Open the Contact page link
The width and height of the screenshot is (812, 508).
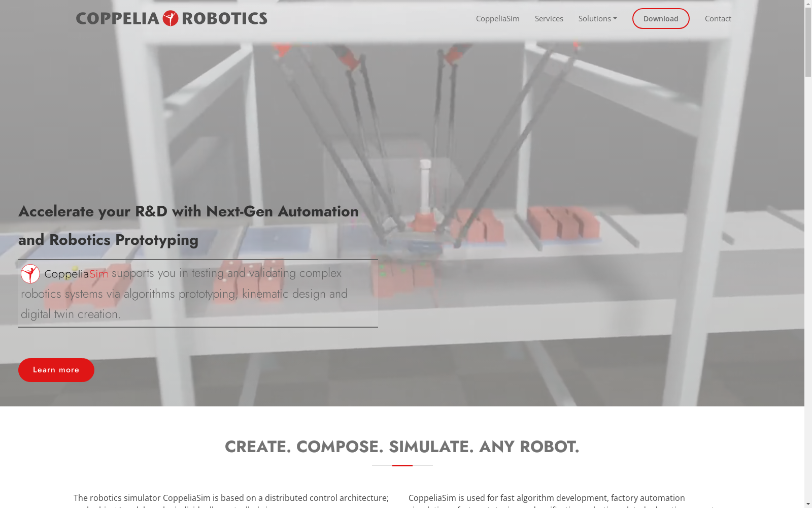[x=718, y=18]
